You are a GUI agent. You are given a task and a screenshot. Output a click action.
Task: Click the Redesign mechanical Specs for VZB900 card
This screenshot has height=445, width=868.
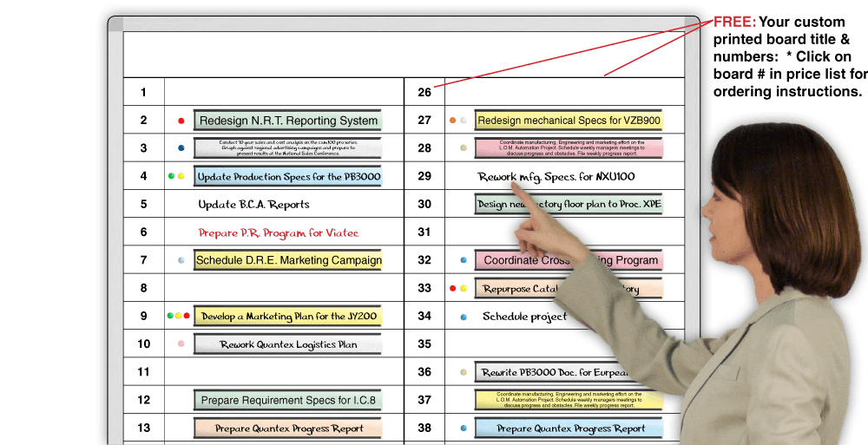click(569, 121)
